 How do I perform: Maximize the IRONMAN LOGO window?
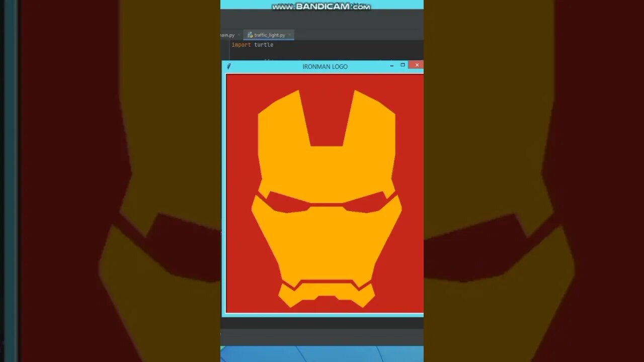pyautogui.click(x=403, y=65)
